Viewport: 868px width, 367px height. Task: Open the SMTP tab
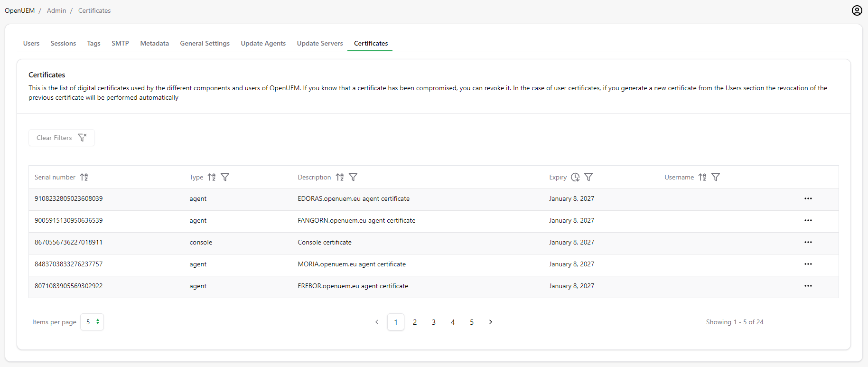(120, 43)
